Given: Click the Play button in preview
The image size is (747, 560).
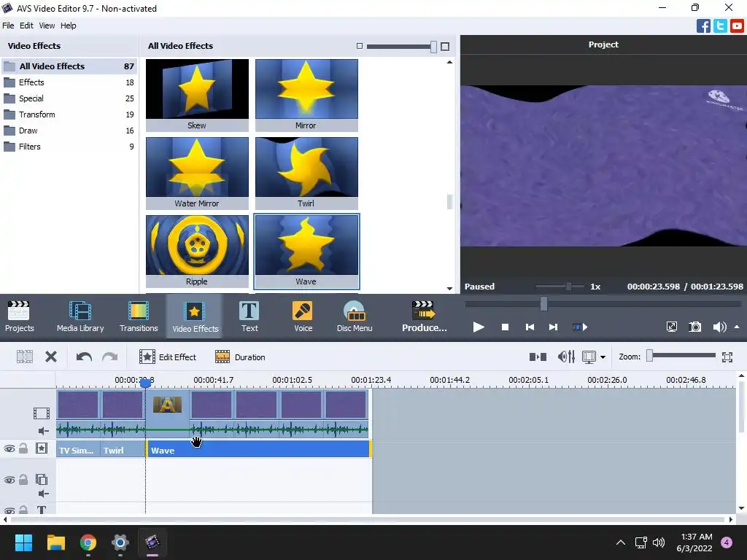Looking at the screenshot, I should 479,327.
